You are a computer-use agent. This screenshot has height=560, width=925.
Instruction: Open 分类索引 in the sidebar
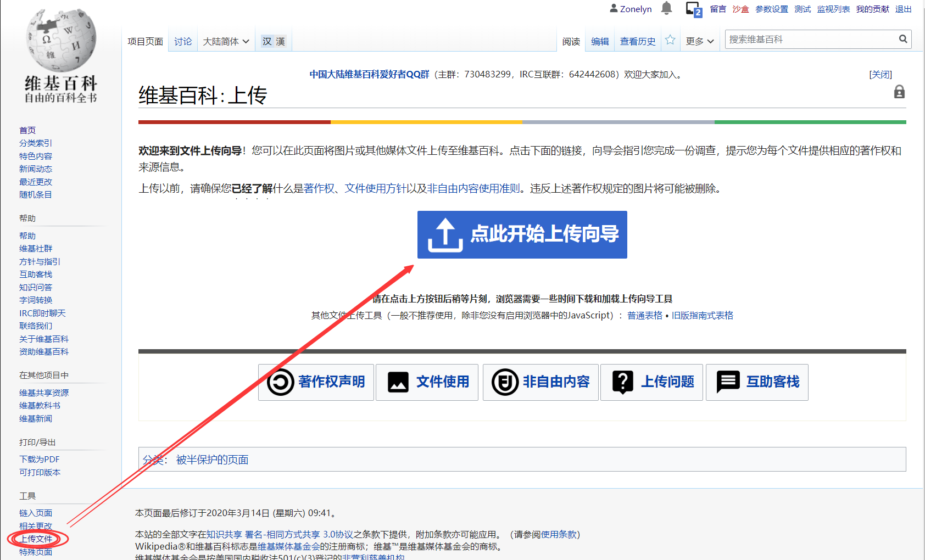[36, 143]
